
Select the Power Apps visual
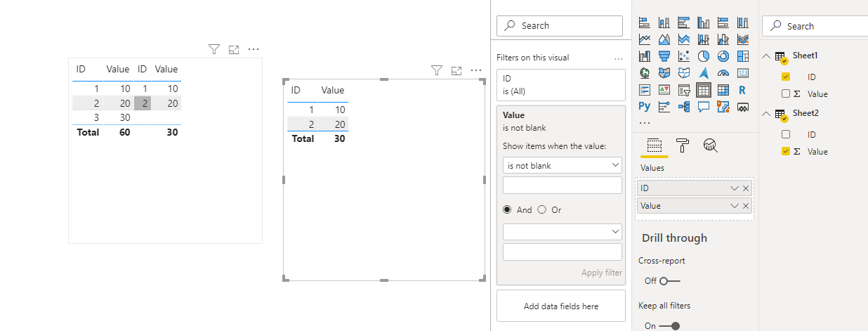pos(743,107)
